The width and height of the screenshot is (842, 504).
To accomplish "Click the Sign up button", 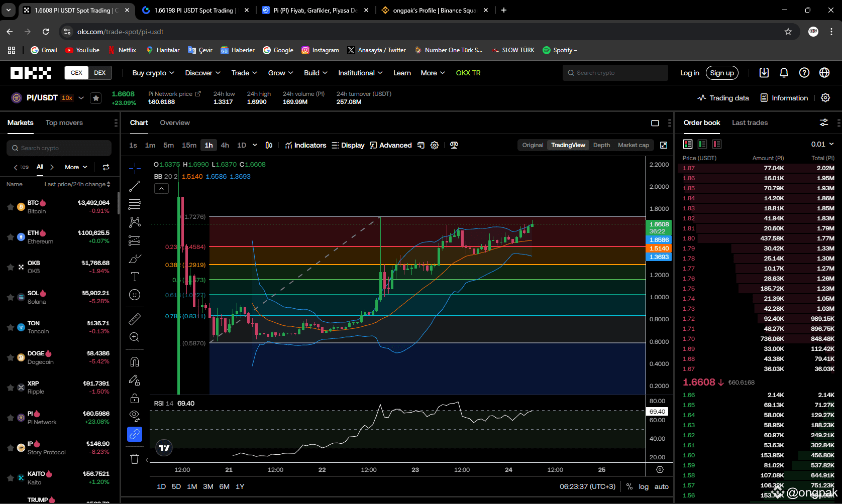I will click(722, 73).
